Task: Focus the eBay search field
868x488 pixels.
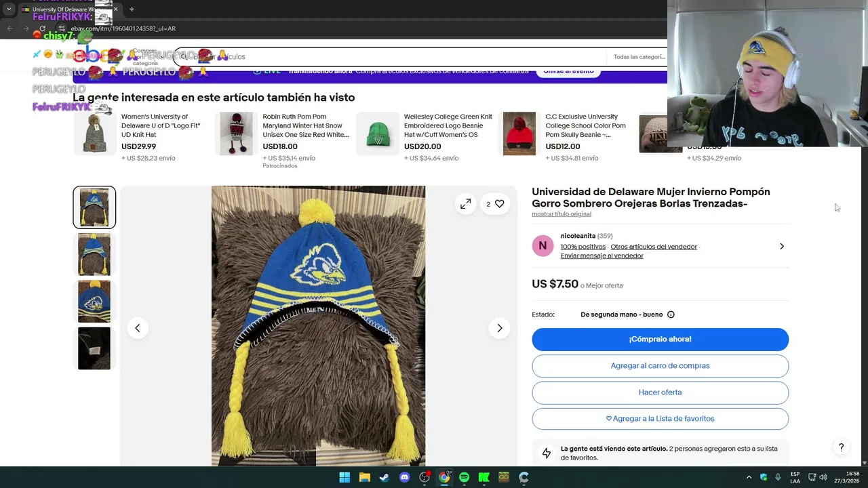Action: tap(390, 57)
